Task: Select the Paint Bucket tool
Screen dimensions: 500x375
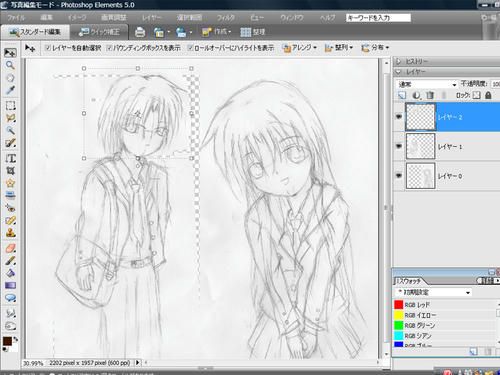Action: tap(10, 273)
